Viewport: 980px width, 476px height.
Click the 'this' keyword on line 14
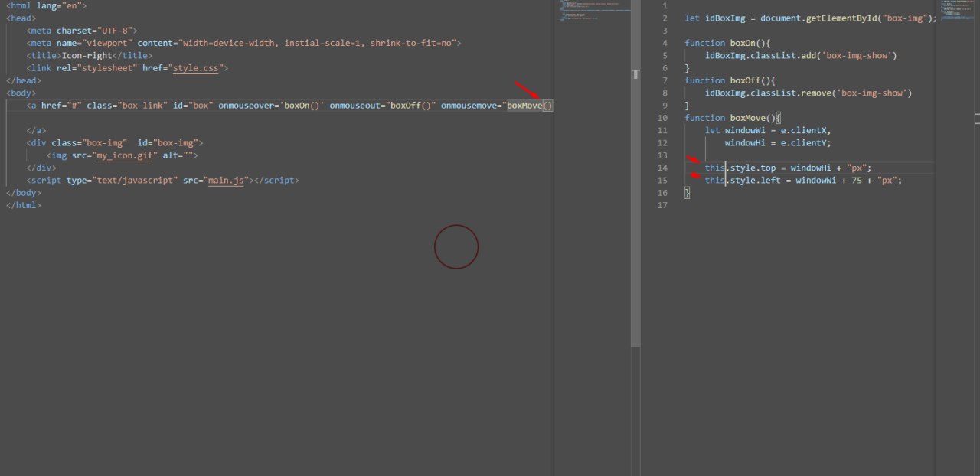pos(715,168)
